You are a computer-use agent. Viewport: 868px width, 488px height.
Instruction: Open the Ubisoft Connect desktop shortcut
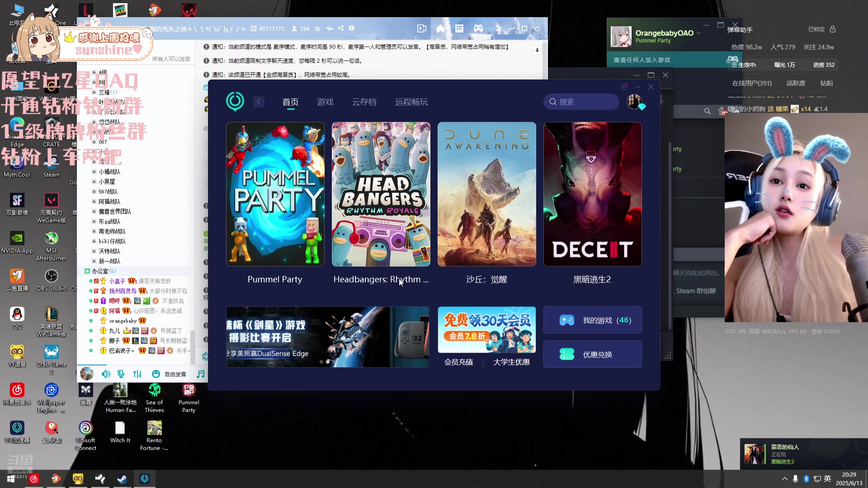[85, 436]
